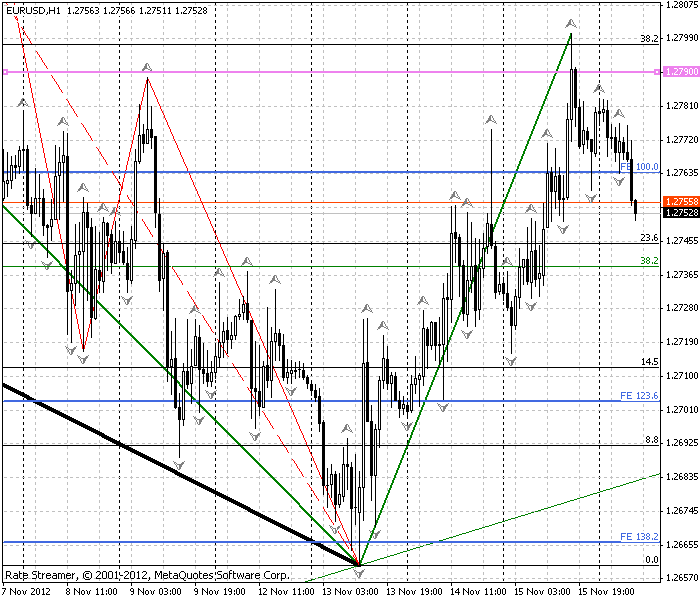Click the 1.28075 price scale value
The image size is (700, 600).
682,5
